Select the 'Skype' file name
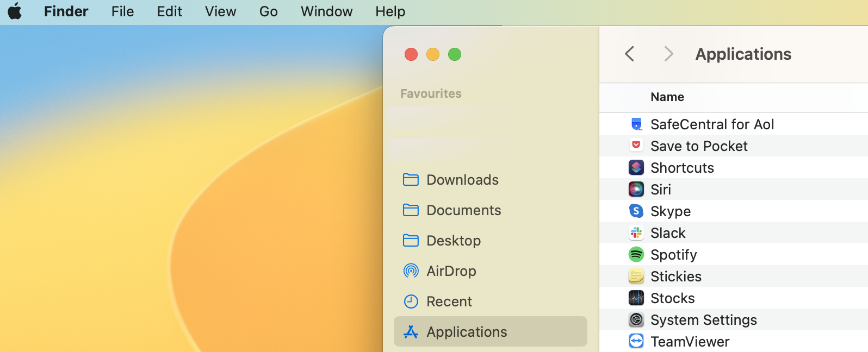The width and height of the screenshot is (868, 352). (671, 211)
